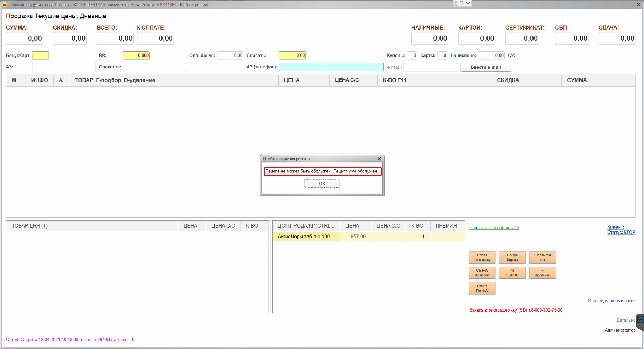
Task: Click the '+ Пробить' button
Action: [542, 273]
